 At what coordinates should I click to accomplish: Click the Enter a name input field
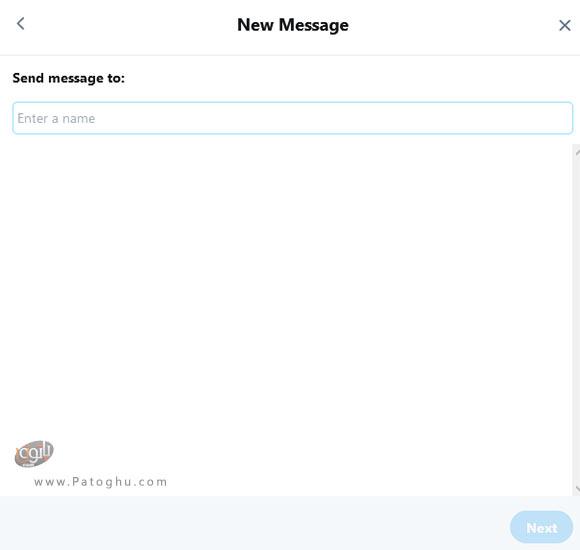click(x=293, y=118)
